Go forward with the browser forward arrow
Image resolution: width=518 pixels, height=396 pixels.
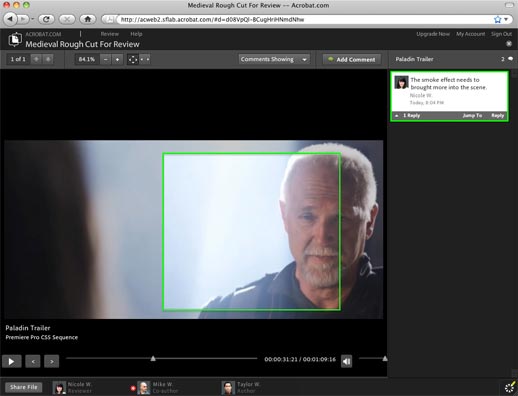point(23,19)
